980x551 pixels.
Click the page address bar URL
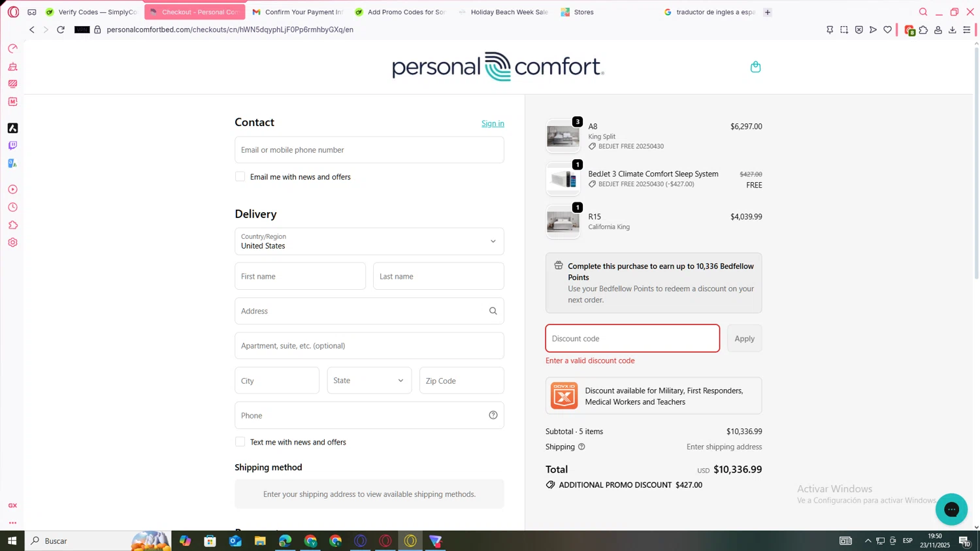[230, 29]
